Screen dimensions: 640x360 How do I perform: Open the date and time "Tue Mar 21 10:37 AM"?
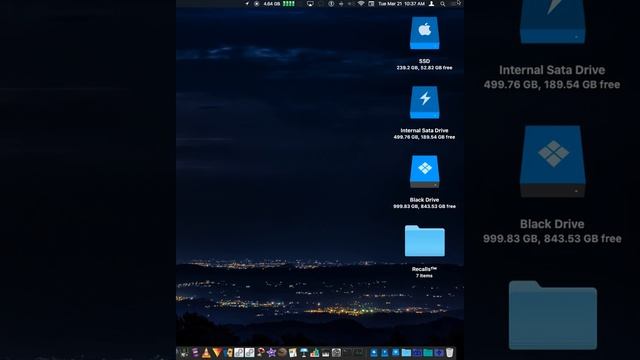click(x=401, y=4)
